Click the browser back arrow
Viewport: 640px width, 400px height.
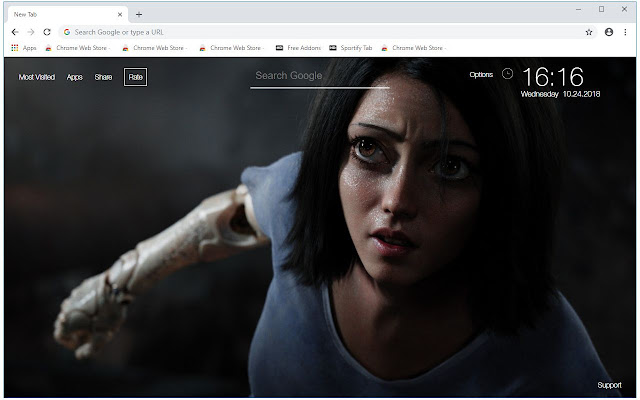pyautogui.click(x=15, y=32)
